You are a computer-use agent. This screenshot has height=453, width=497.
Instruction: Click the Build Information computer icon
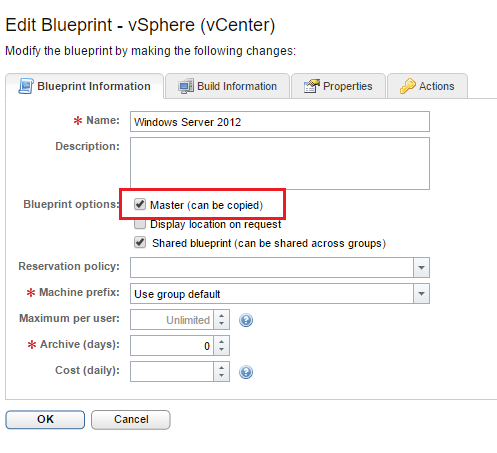(186, 86)
